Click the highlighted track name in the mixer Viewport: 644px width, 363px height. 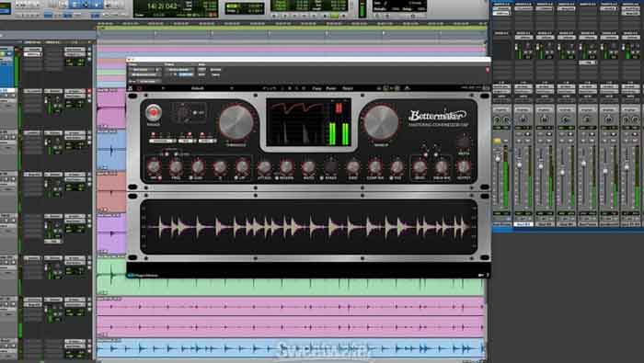coord(523,224)
